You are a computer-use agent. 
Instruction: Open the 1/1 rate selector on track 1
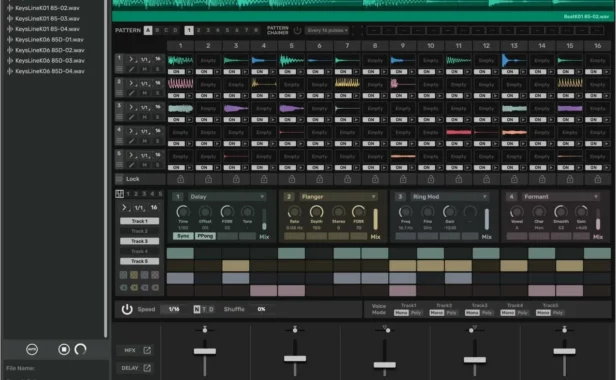[145, 59]
